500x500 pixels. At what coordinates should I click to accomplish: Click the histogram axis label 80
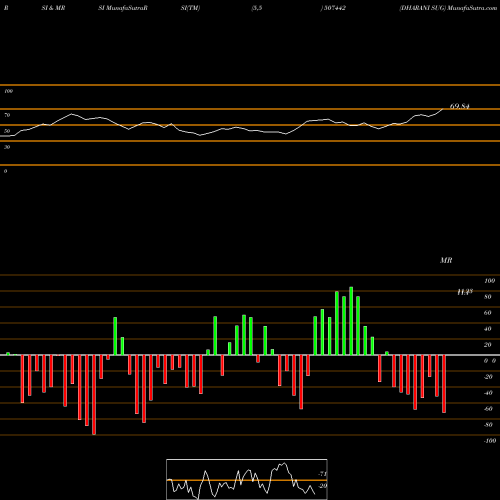tap(488, 297)
